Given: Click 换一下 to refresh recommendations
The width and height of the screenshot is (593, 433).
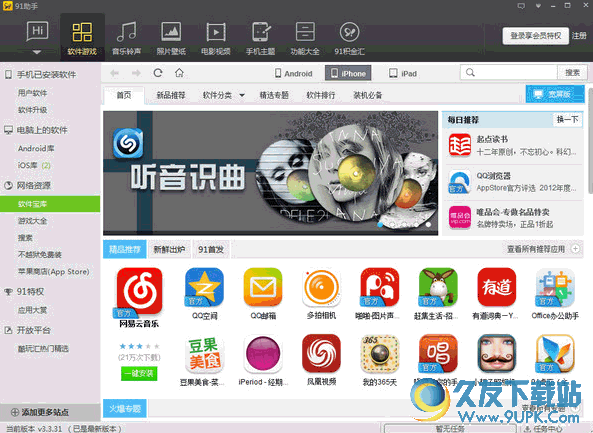Looking at the screenshot, I should (x=568, y=120).
